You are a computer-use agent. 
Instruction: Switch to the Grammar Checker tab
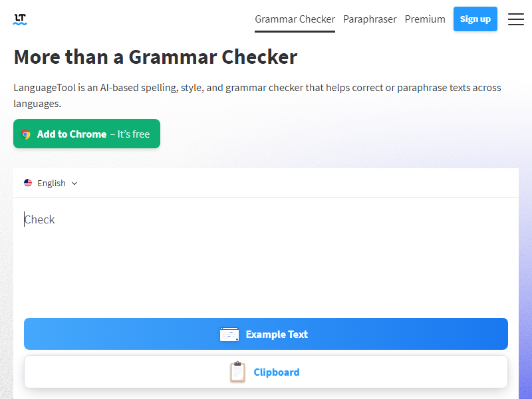click(295, 19)
